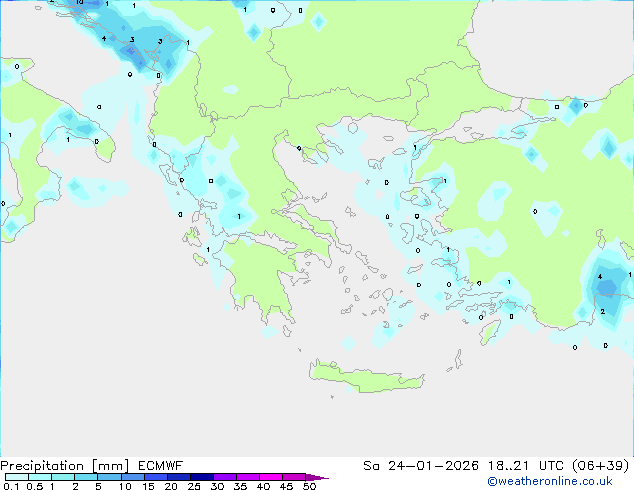Click the date 'Sa 24-01-2026'

[x=421, y=466]
